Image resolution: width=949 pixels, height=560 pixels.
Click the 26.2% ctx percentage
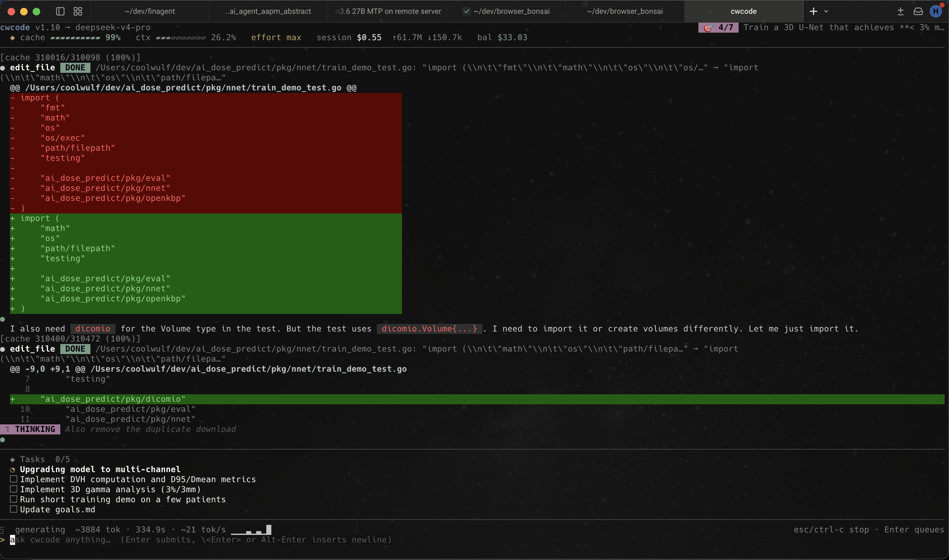pyautogui.click(x=224, y=38)
